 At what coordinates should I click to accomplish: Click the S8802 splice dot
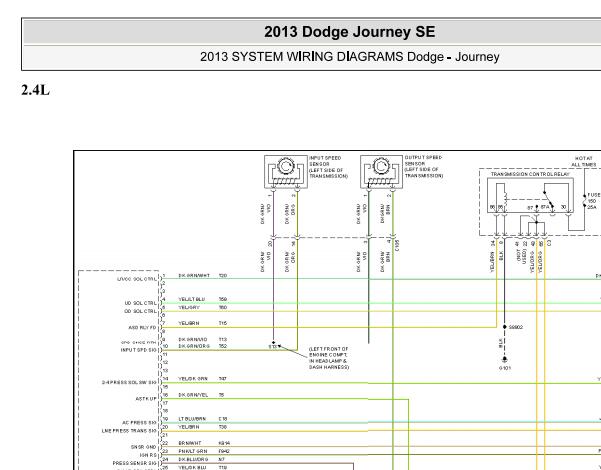(504, 327)
